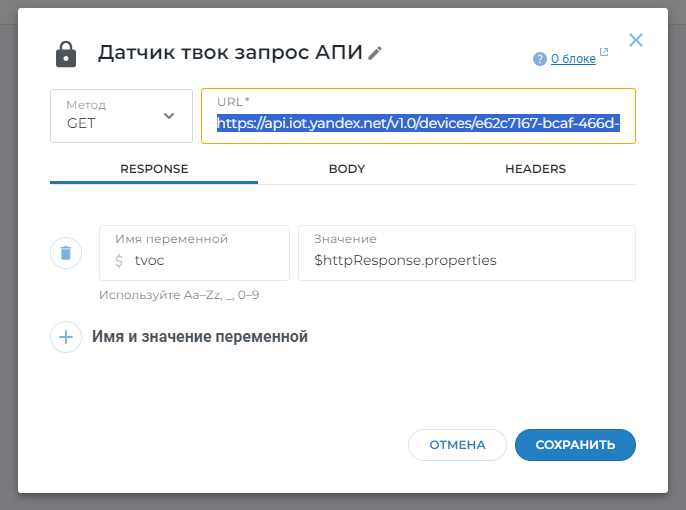Image resolution: width=686 pixels, height=510 pixels.
Task: Click the pencil icon to rename the block
Action: tap(375, 53)
